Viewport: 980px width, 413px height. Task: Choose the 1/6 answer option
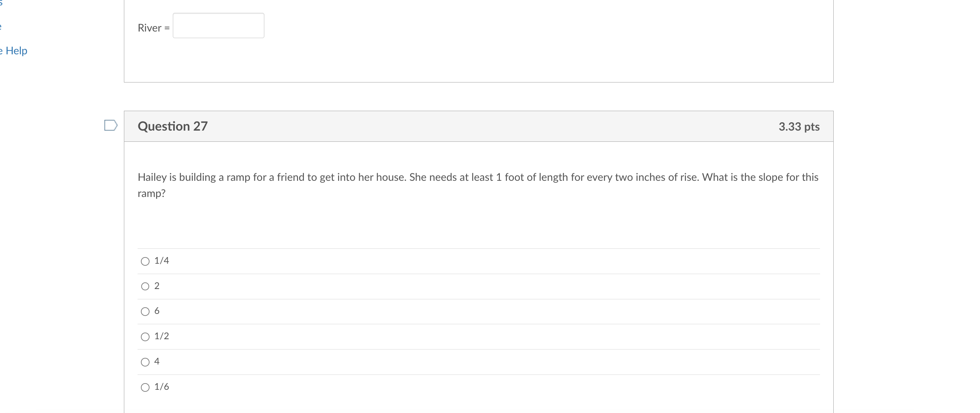click(145, 387)
